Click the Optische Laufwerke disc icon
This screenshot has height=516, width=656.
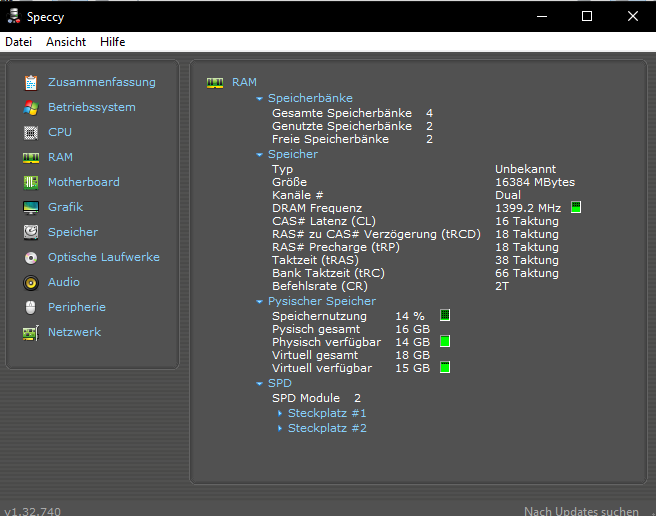point(31,257)
